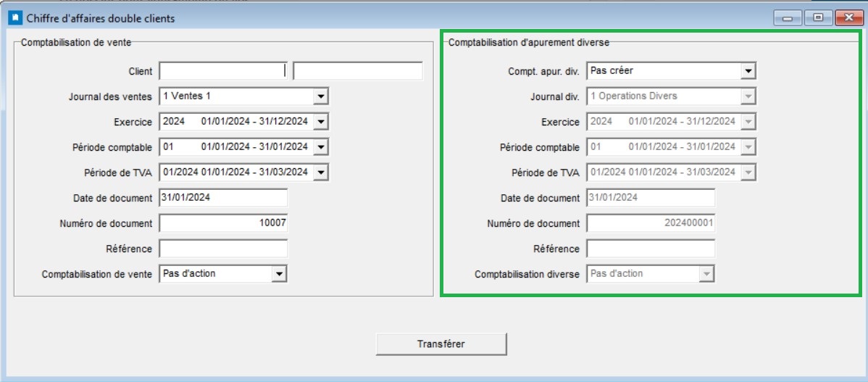Viewport: 868px width, 382px height.
Task: Expand the left Exercice dropdown in Comptabilisation de vente
Action: coord(320,121)
